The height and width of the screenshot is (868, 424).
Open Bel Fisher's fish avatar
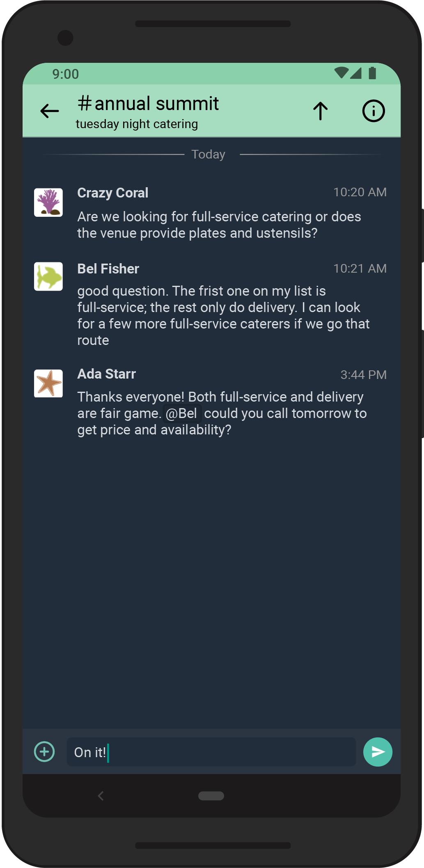click(48, 276)
